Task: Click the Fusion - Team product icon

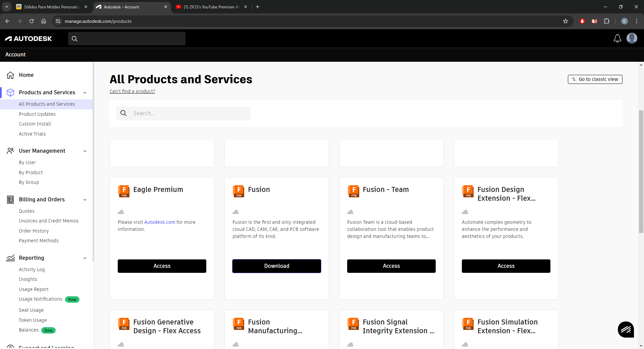Action: point(353,191)
